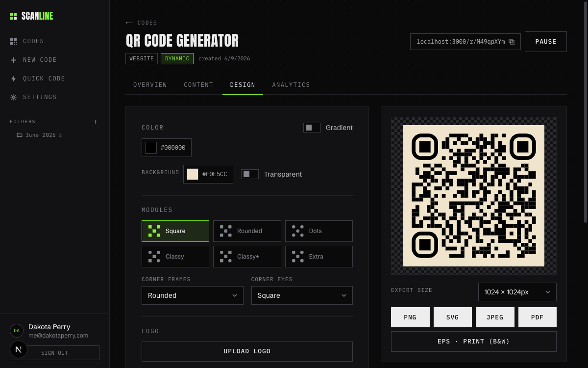Click the me@dakotaperry.com email text
Viewport: 588px width, 368px height.
58,336
